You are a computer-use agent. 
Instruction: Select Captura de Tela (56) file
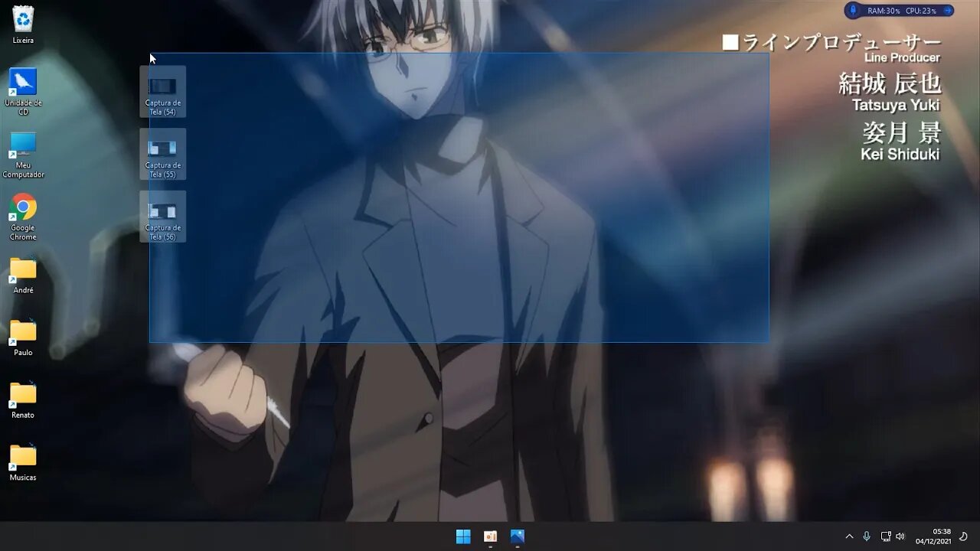(162, 217)
